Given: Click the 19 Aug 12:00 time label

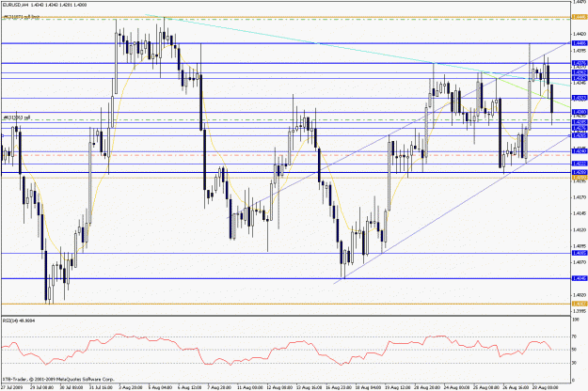Looking at the screenshot, I should [397, 387].
